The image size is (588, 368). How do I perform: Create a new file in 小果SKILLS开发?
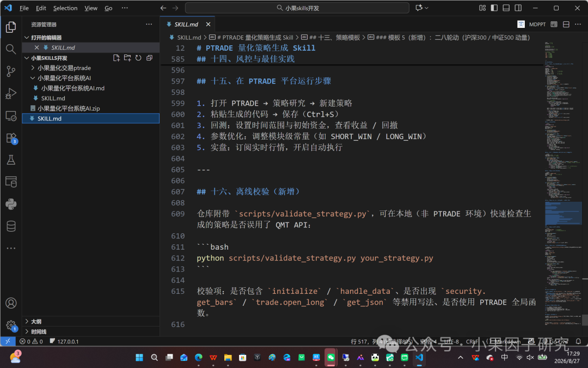(117, 58)
